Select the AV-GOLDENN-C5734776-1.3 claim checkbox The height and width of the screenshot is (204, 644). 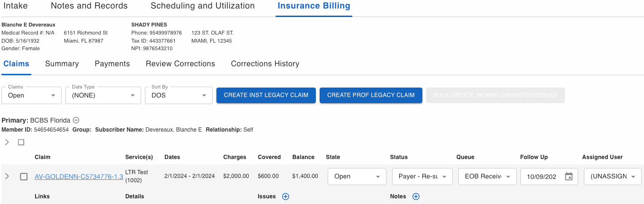coord(24,177)
